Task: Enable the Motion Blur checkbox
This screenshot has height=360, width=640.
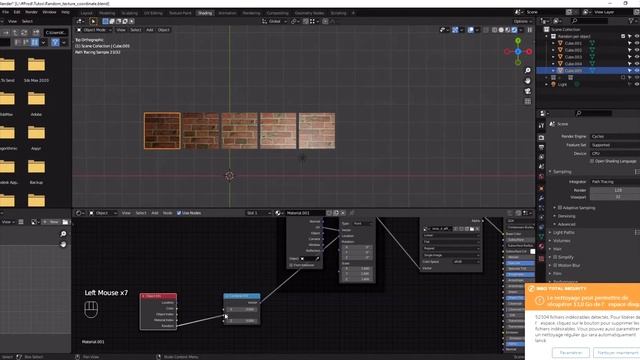Action: tap(555, 265)
